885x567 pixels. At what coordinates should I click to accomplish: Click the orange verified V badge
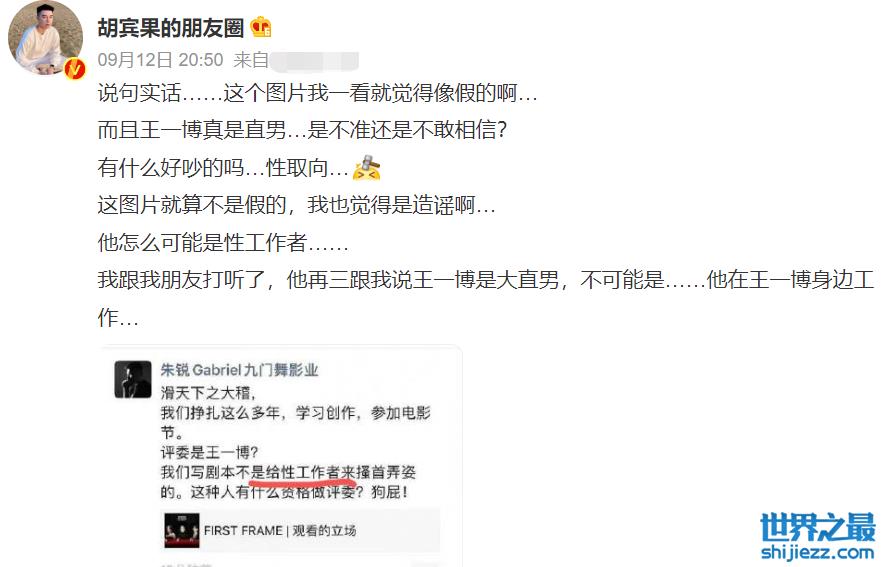click(x=74, y=69)
